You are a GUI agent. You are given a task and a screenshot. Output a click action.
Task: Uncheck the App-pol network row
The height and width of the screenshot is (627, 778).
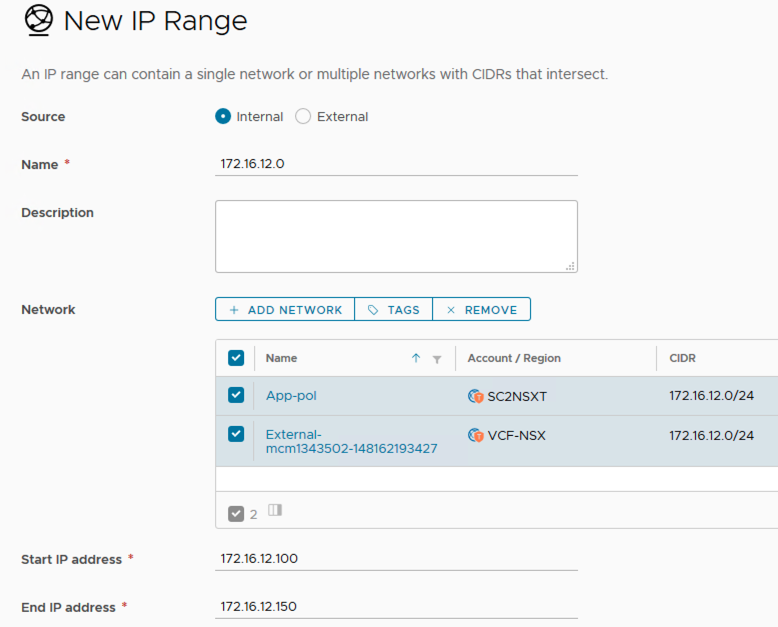236,395
